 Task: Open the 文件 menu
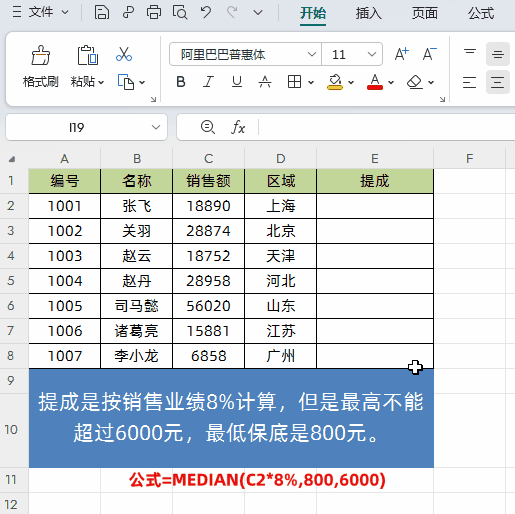point(40,13)
